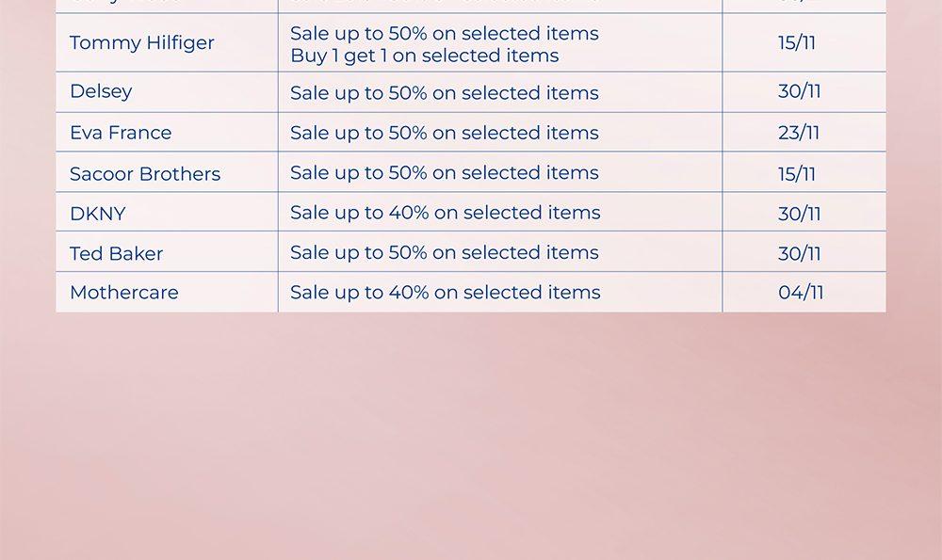The width and height of the screenshot is (942, 560).
Task: Click the Eva France brand name
Action: pos(121,133)
